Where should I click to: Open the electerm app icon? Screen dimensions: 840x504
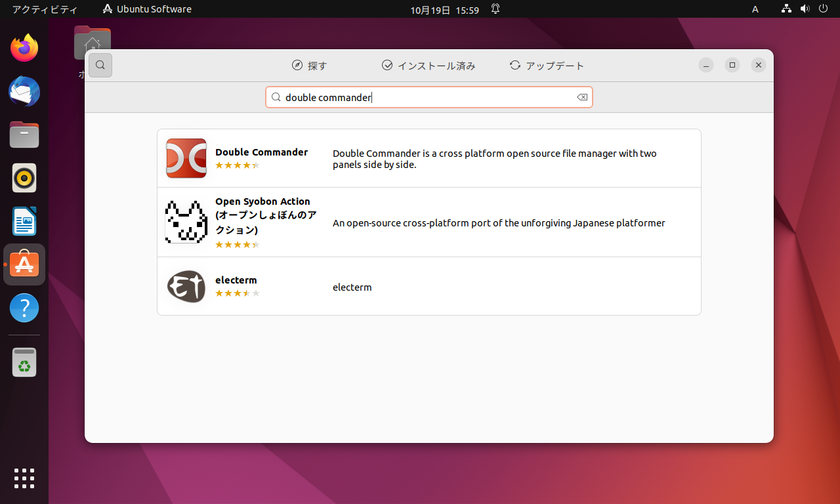(x=186, y=286)
